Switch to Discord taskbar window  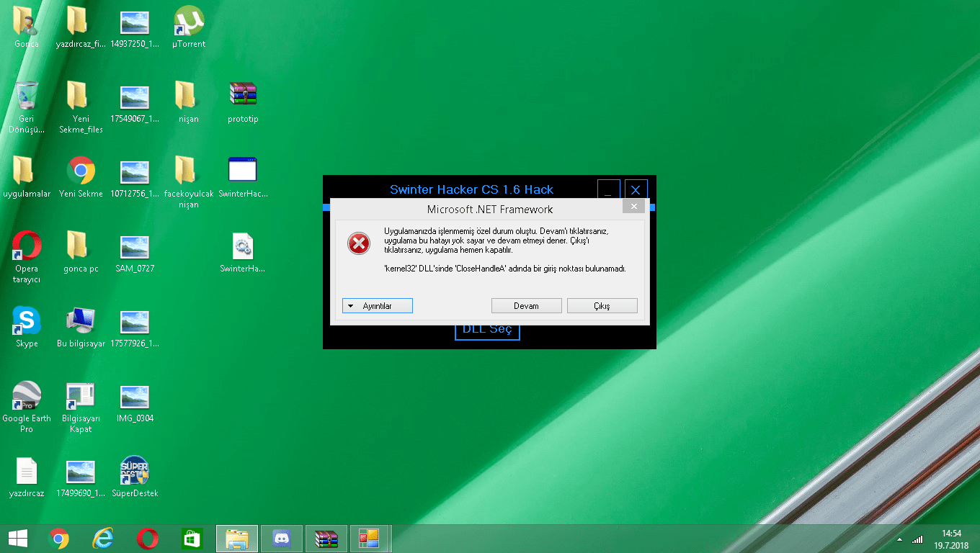[281, 539]
